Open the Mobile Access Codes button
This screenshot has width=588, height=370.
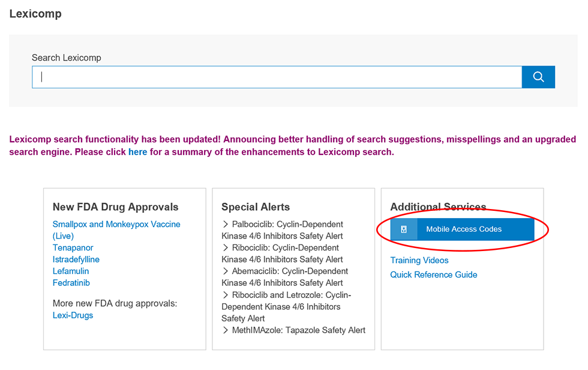[462, 229]
